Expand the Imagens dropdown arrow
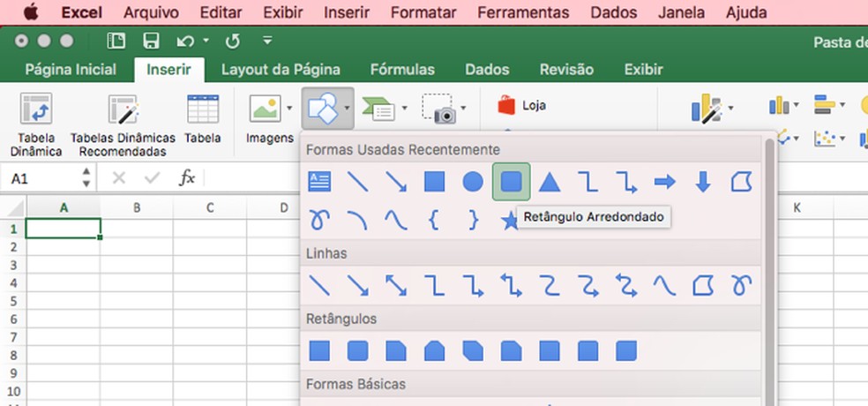868x406 pixels. click(289, 108)
